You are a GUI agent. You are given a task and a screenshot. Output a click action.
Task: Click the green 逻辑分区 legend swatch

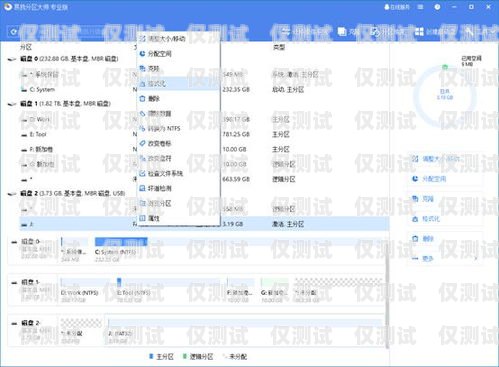pyautogui.click(x=184, y=357)
